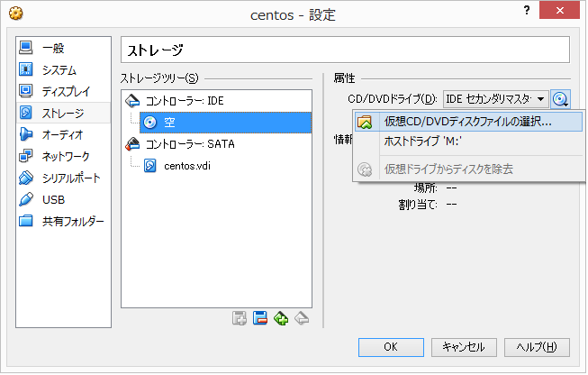Click the ディスプレイ screen icon in the sidebar
The width and height of the screenshot is (588, 375).
(x=26, y=90)
